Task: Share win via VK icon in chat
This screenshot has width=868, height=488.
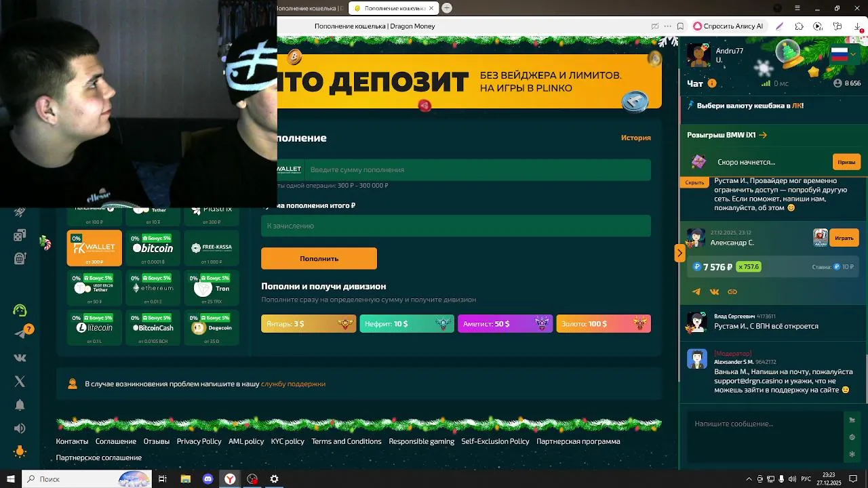Action: point(714,292)
